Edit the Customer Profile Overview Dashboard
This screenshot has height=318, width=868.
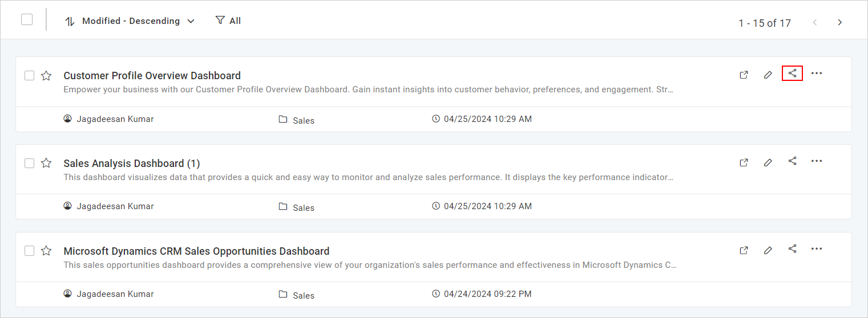pyautogui.click(x=768, y=75)
